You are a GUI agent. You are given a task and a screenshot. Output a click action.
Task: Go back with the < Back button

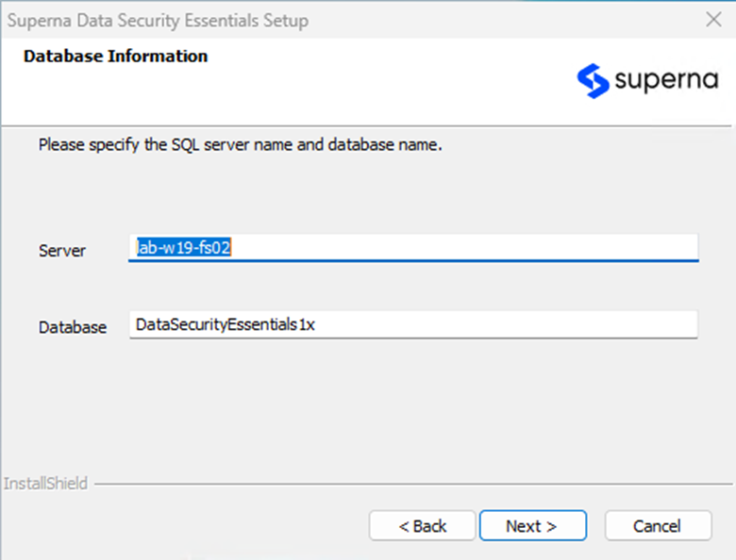coord(423,526)
